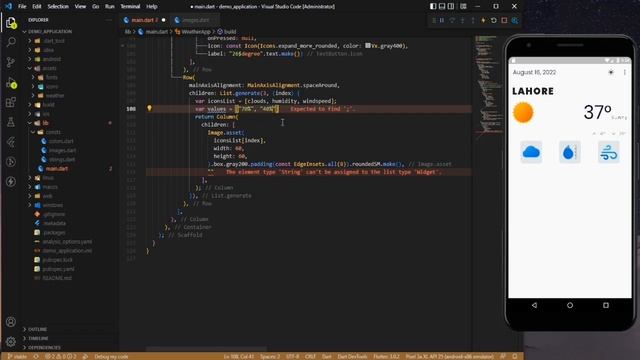640x360 pixels.
Task: Click the device selector in status bar
Action: click(x=449, y=356)
